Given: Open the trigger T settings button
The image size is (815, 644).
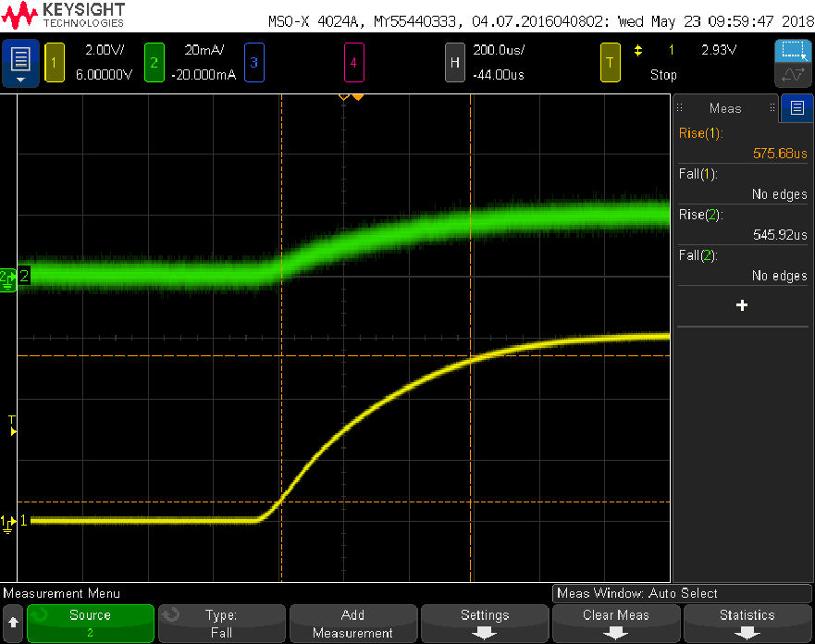Looking at the screenshot, I should click(611, 63).
